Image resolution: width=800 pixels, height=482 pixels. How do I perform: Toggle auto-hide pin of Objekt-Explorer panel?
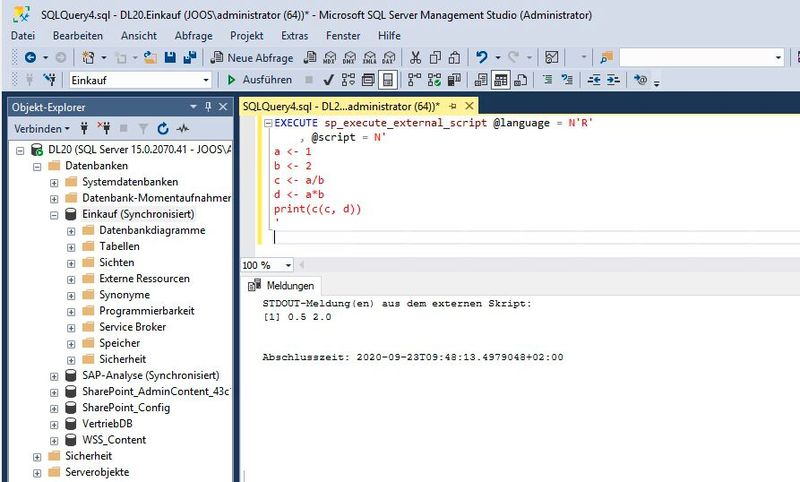[208, 107]
